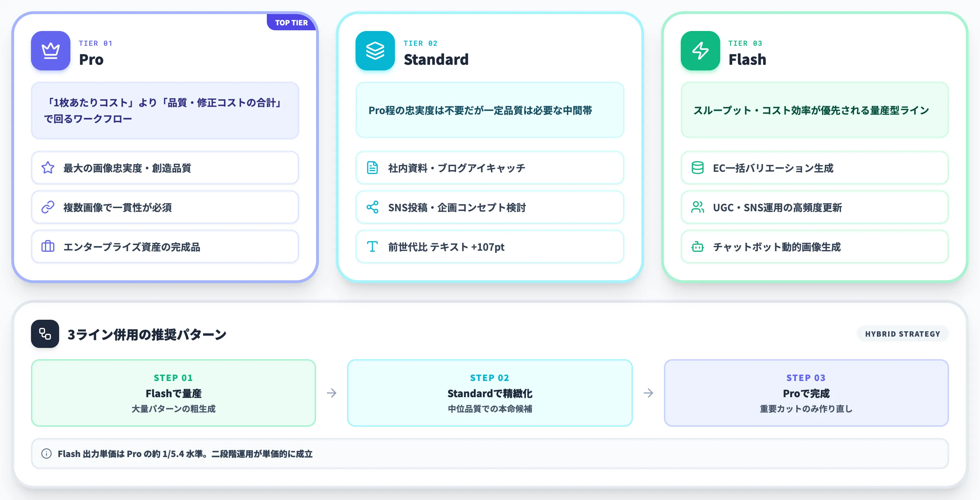Click the text チャットボット動的画像生成
The image size is (980, 500).
(777, 247)
